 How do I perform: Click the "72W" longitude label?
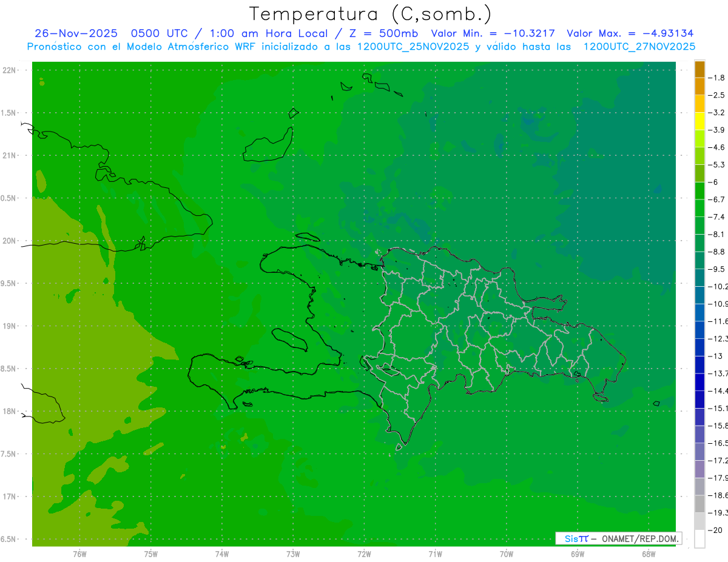364,554
